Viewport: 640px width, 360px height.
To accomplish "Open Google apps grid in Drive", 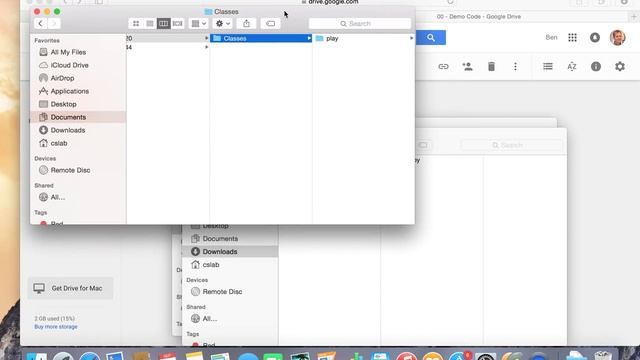I will click(572, 38).
